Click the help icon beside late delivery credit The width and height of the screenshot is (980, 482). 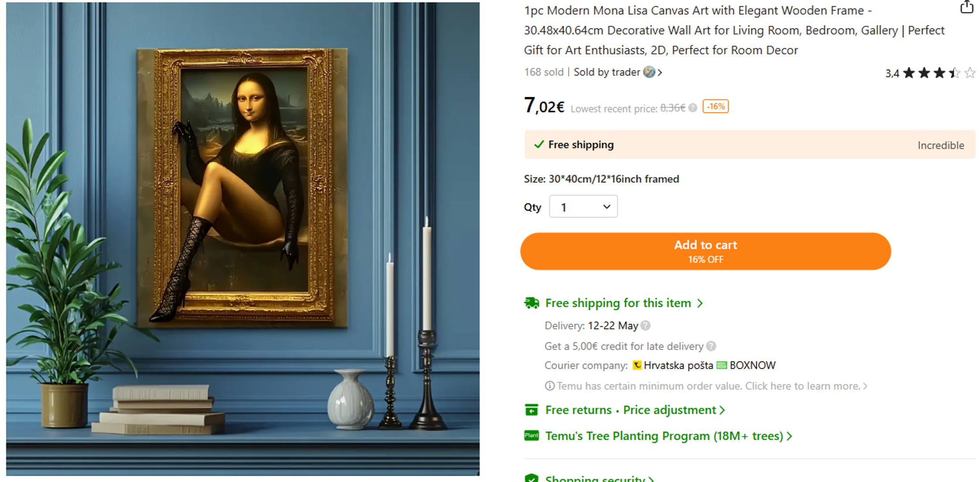[711, 346]
